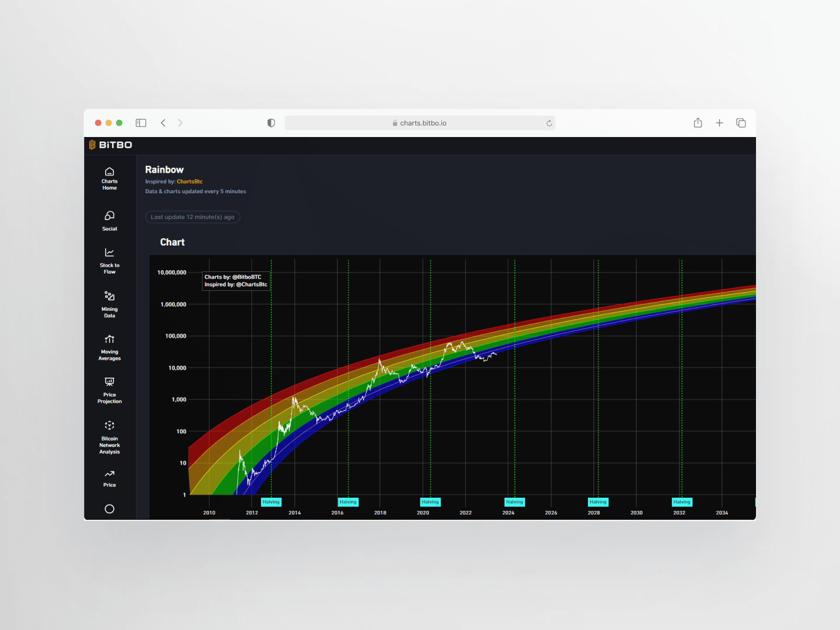Click the Halving marker near 2016
Screen dimensions: 840x630
tap(348, 502)
